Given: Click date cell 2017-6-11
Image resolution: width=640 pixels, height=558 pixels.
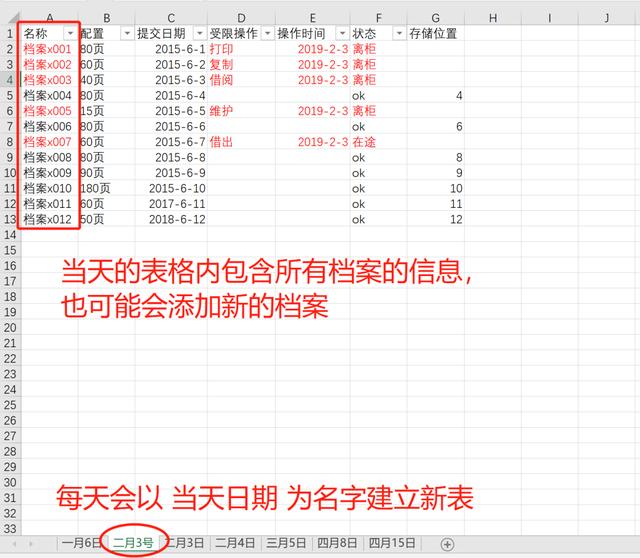Looking at the screenshot, I should pyautogui.click(x=171, y=204).
